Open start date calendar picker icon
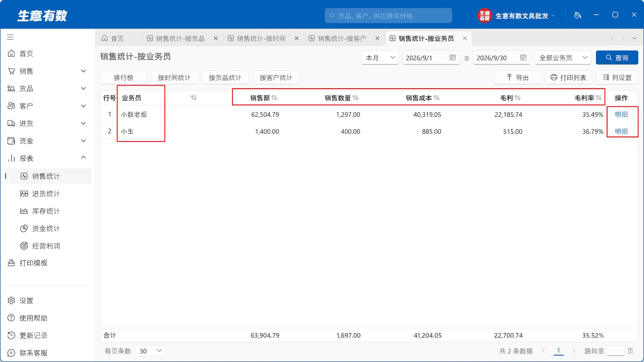Viewport: 644px width, 362px height. pyautogui.click(x=452, y=58)
